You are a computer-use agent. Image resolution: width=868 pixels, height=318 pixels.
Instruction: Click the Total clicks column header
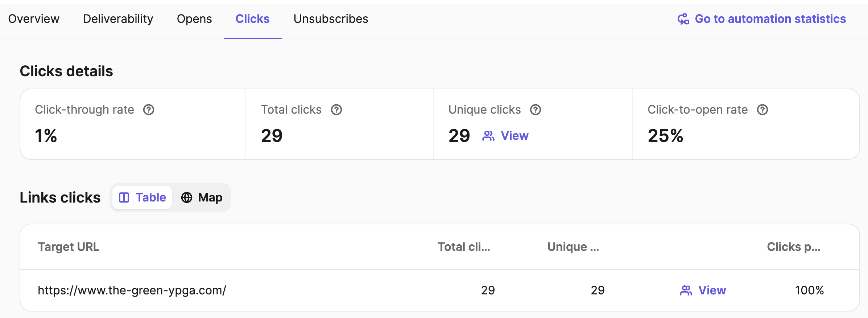coord(464,247)
